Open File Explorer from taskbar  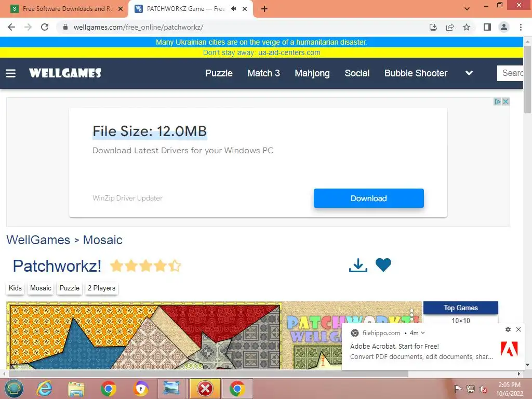pyautogui.click(x=76, y=389)
